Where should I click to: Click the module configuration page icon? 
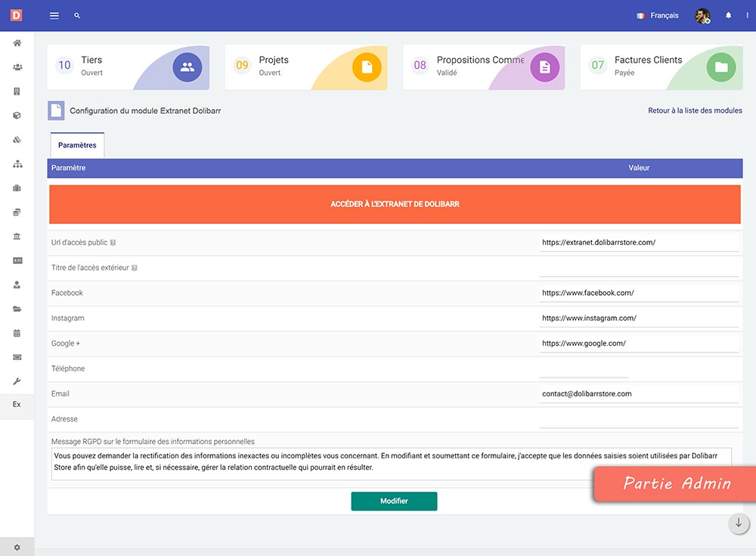(x=56, y=110)
